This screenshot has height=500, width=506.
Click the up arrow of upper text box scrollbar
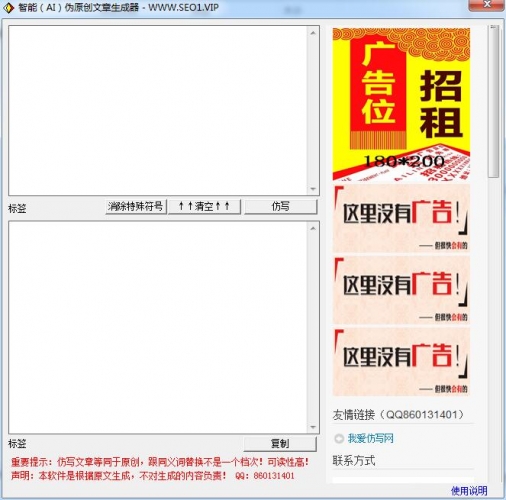click(313, 33)
